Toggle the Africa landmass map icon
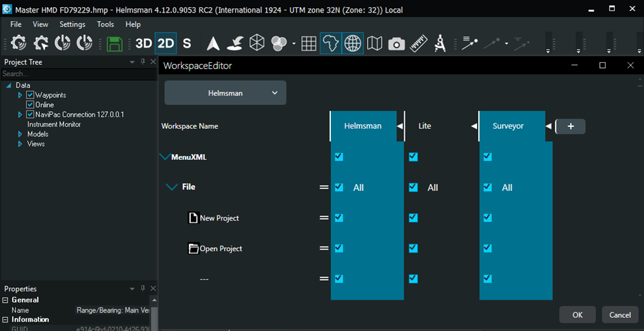The width and height of the screenshot is (644, 331). [331, 43]
